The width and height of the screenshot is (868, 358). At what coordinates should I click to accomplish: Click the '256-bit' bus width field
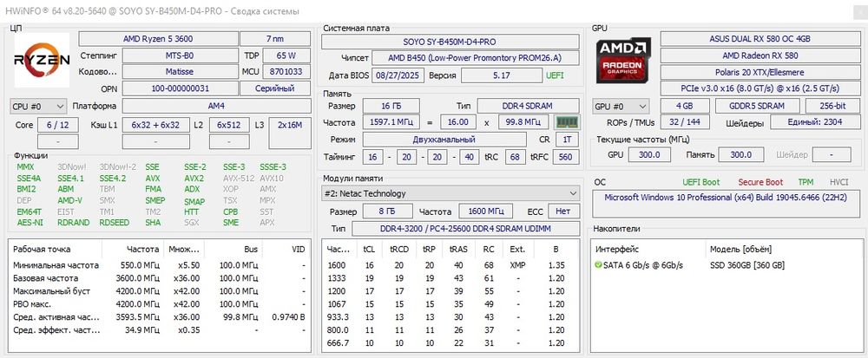coord(832,106)
